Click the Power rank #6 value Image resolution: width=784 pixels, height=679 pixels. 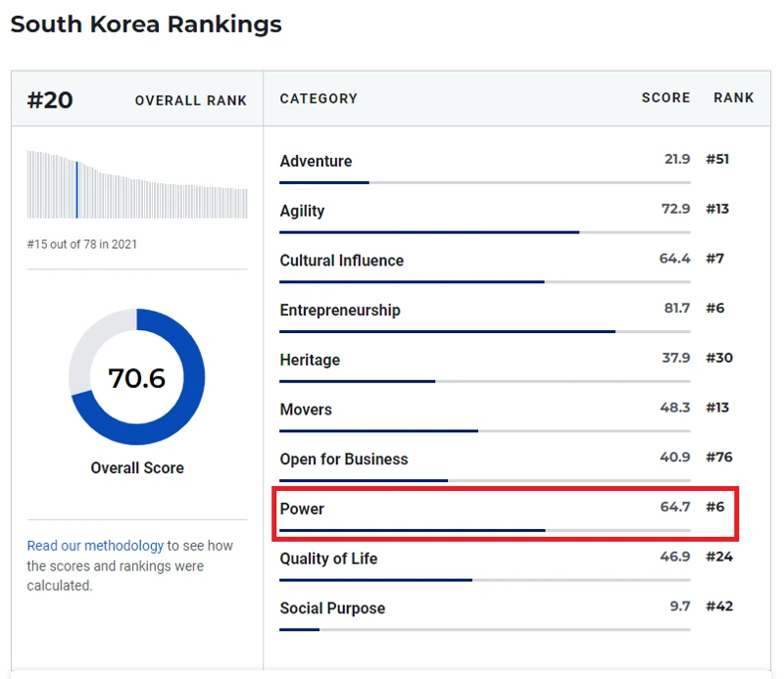715,507
